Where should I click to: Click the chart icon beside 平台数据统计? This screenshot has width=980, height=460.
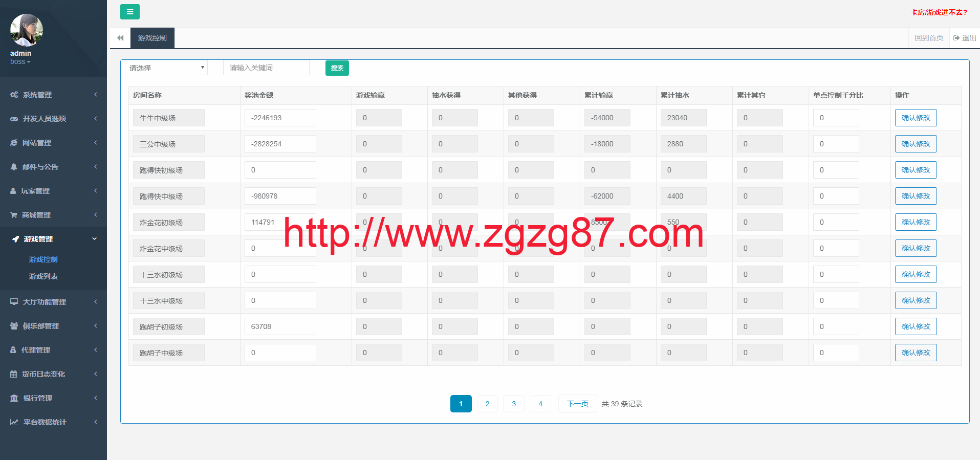pyautogui.click(x=14, y=422)
